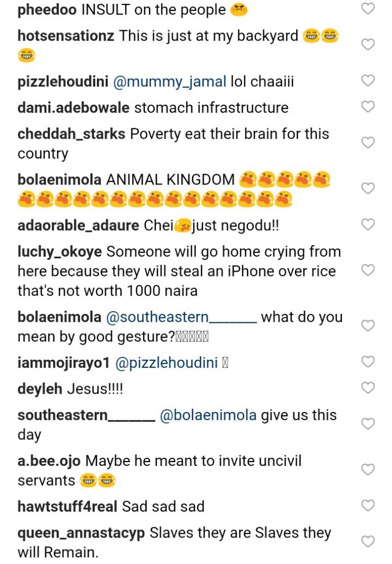
Task: Tap heart beside adaorable_adaure's comment
Action: click(x=367, y=224)
